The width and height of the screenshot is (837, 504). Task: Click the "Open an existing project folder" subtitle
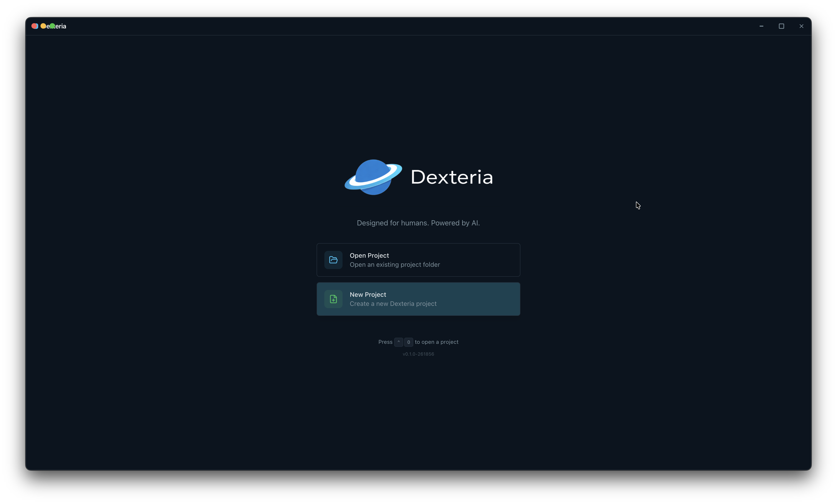point(395,265)
